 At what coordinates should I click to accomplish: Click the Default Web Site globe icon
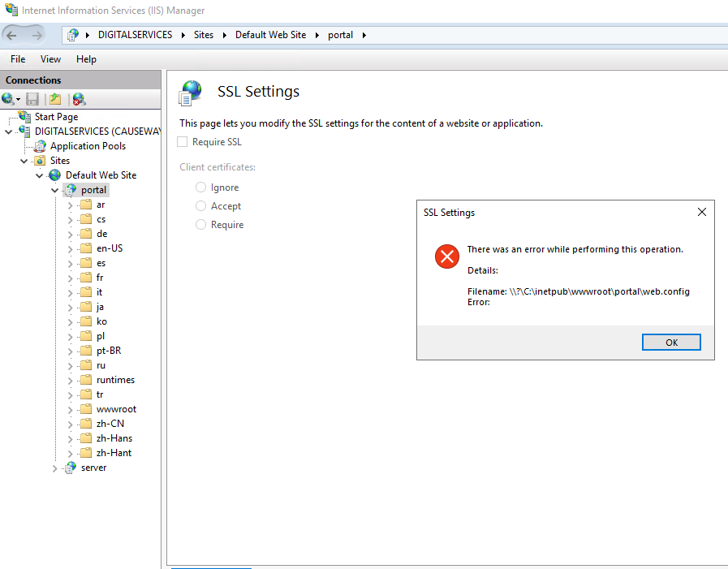click(55, 175)
